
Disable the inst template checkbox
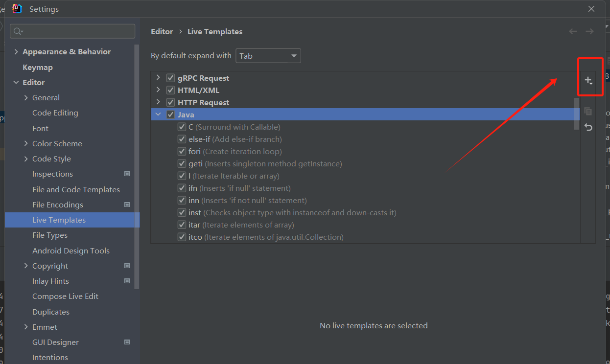(181, 212)
